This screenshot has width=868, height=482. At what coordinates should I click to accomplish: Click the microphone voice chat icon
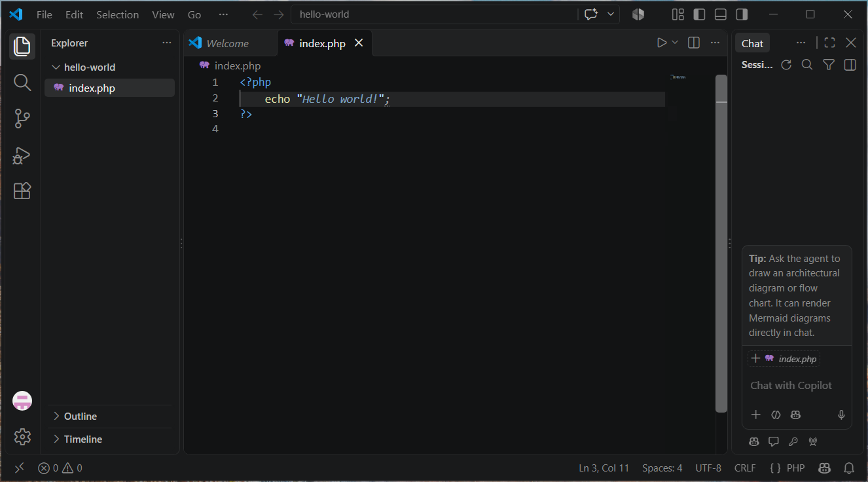coord(841,415)
